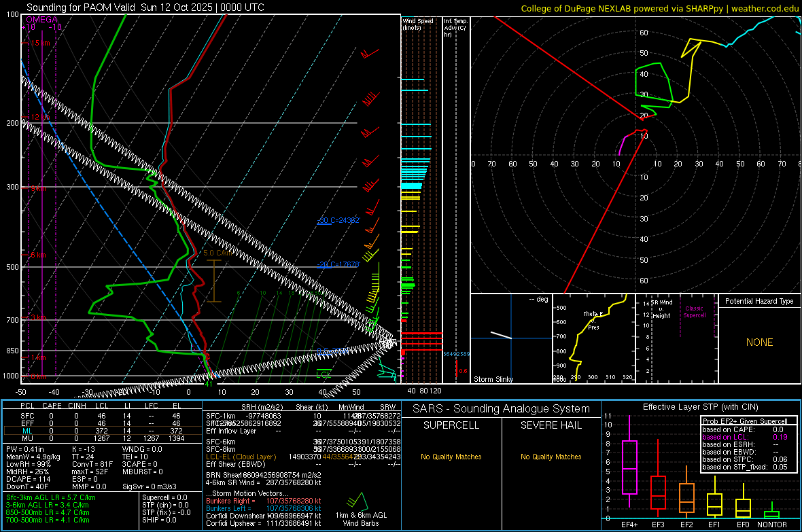Screen dimensions: 802x532
Task: Click the 'LowRH = 99%' value
Action: [28, 465]
